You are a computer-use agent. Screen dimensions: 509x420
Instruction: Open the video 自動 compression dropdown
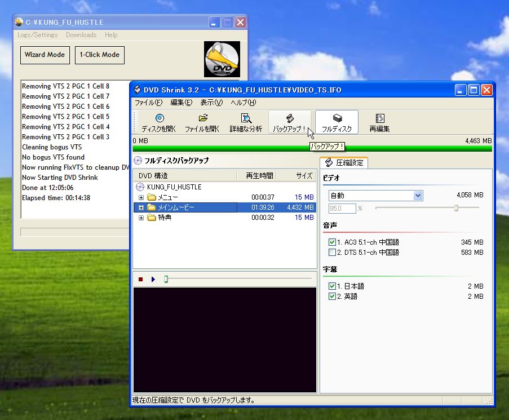tap(418, 196)
